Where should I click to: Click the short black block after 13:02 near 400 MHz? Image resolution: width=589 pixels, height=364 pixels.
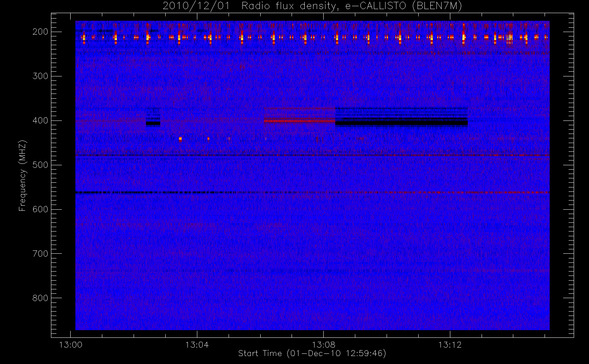click(x=153, y=123)
